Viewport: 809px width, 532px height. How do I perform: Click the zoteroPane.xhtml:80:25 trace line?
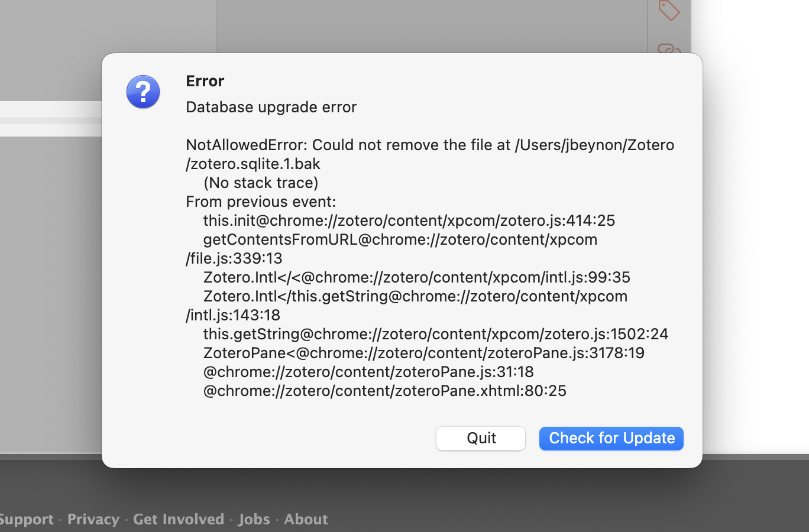[x=385, y=391]
